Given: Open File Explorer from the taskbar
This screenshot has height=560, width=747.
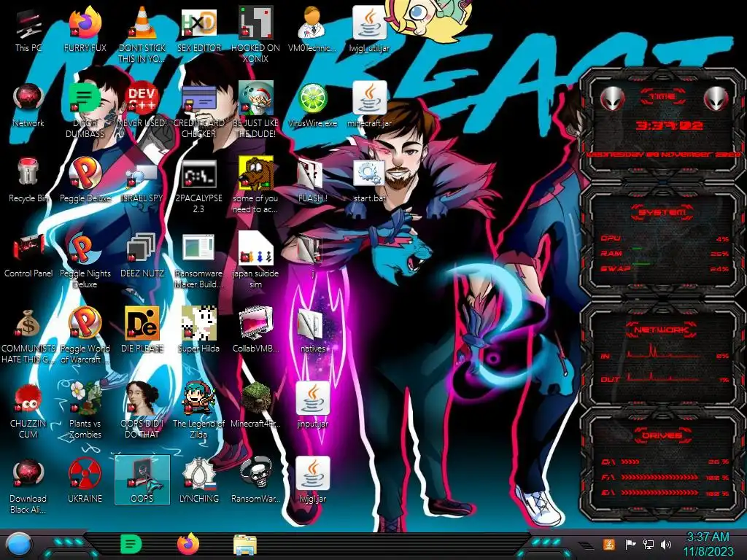Looking at the screenshot, I should (245, 545).
